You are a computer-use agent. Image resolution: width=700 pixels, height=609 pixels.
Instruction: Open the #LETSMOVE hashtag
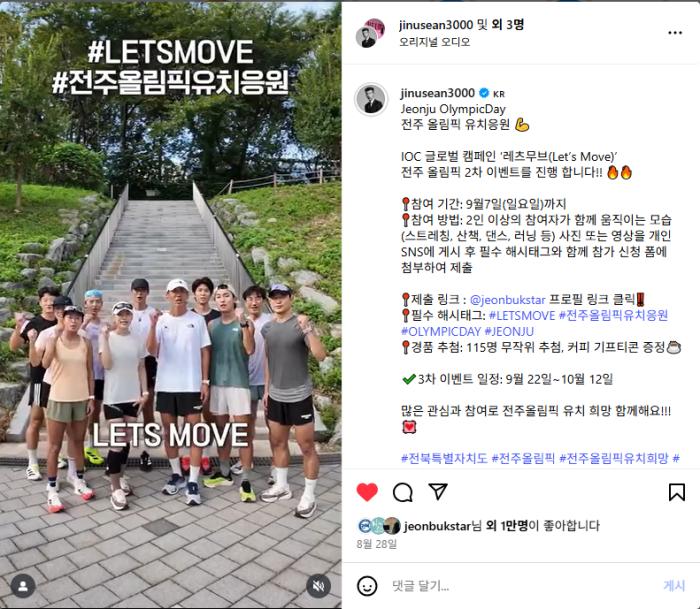tap(522, 316)
